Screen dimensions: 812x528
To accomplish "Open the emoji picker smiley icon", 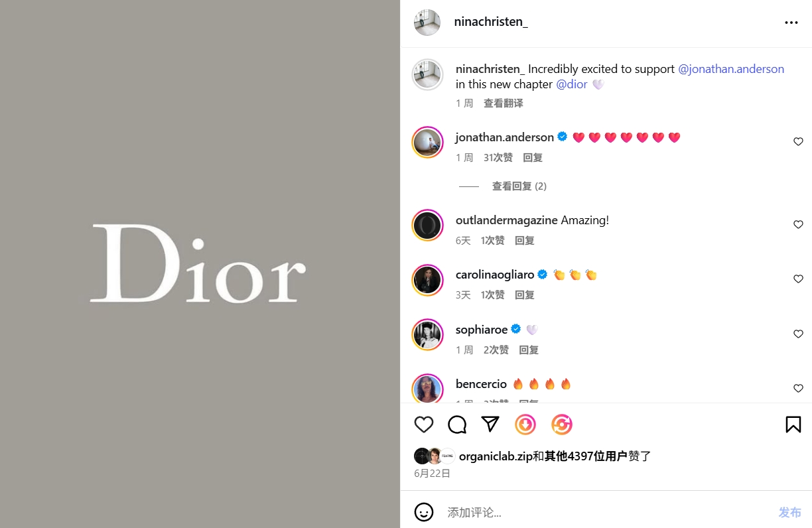I will pos(424,512).
